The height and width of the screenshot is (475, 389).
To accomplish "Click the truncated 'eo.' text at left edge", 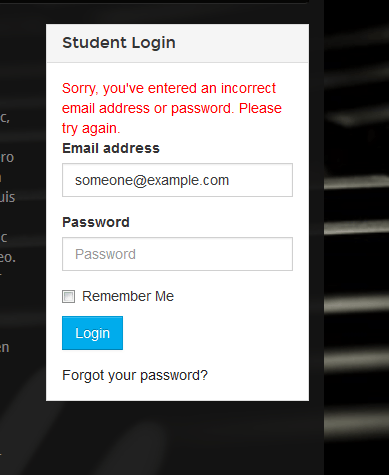I will point(8,257).
